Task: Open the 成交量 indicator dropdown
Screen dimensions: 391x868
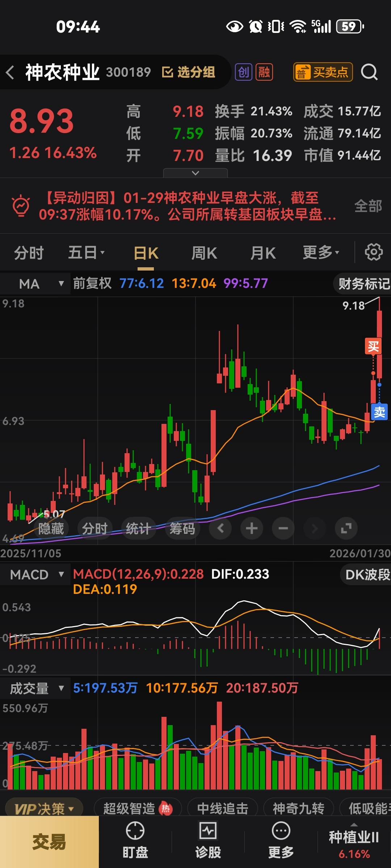Action: point(35,688)
